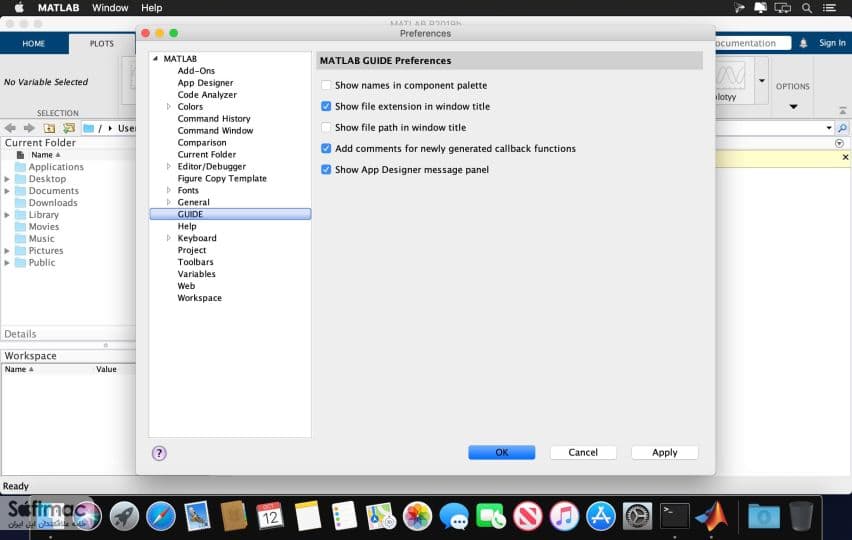Expand the Keyboard preferences node
Image resolution: width=852 pixels, height=540 pixels.
tap(168, 238)
